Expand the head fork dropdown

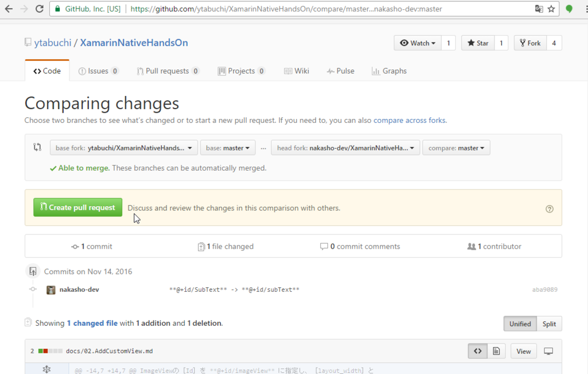(345, 148)
